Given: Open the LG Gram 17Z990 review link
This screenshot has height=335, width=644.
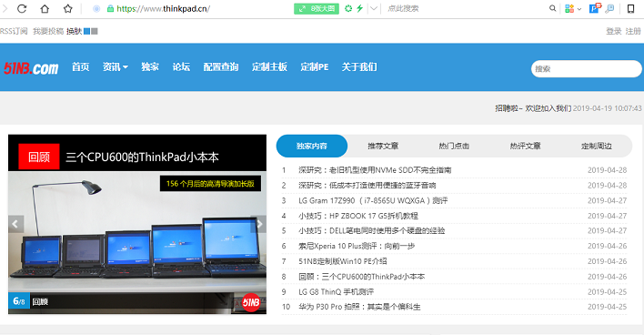Looking at the screenshot, I should pos(373,200).
